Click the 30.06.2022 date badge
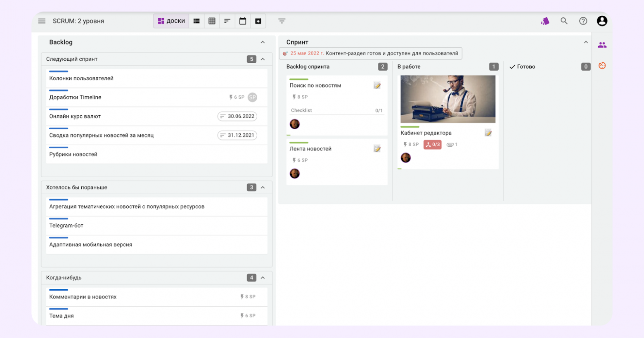The image size is (644, 338). point(237,117)
